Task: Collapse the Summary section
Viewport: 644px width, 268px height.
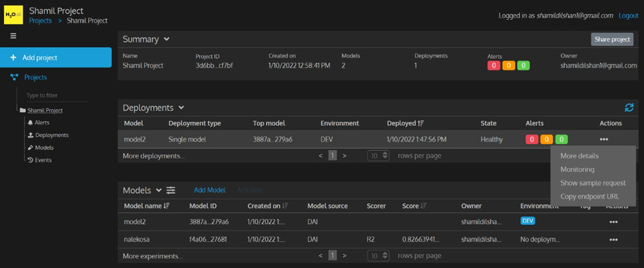Action: [166, 40]
